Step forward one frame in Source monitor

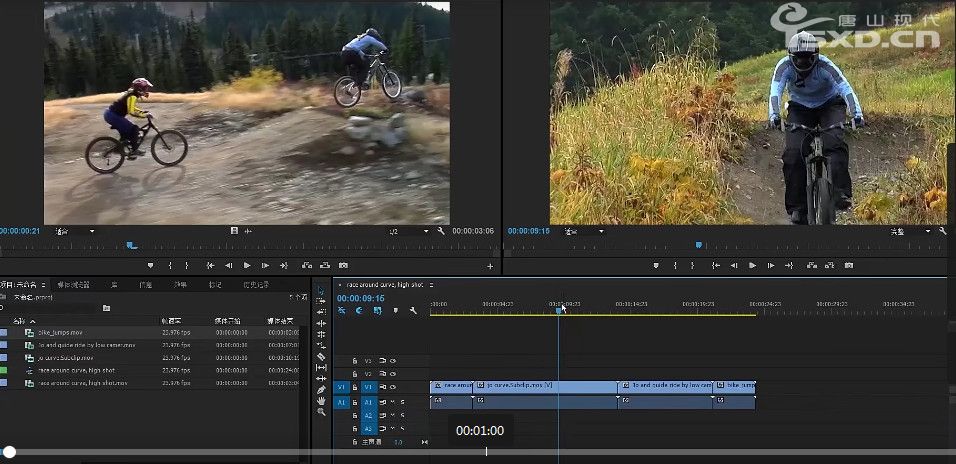tap(265, 266)
